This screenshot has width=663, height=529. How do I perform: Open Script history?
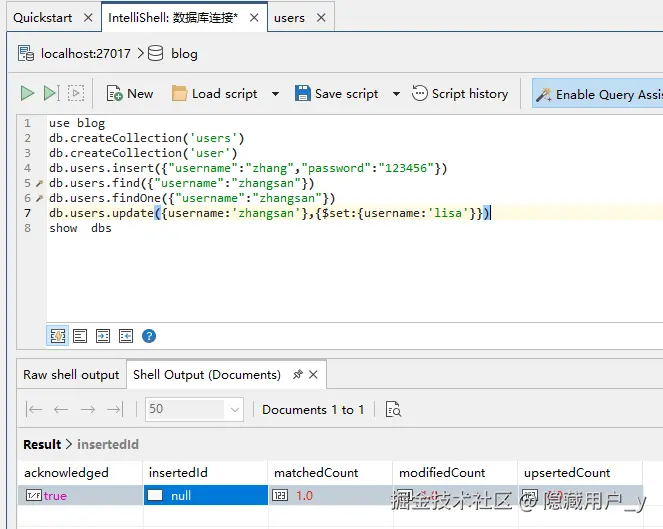click(460, 93)
